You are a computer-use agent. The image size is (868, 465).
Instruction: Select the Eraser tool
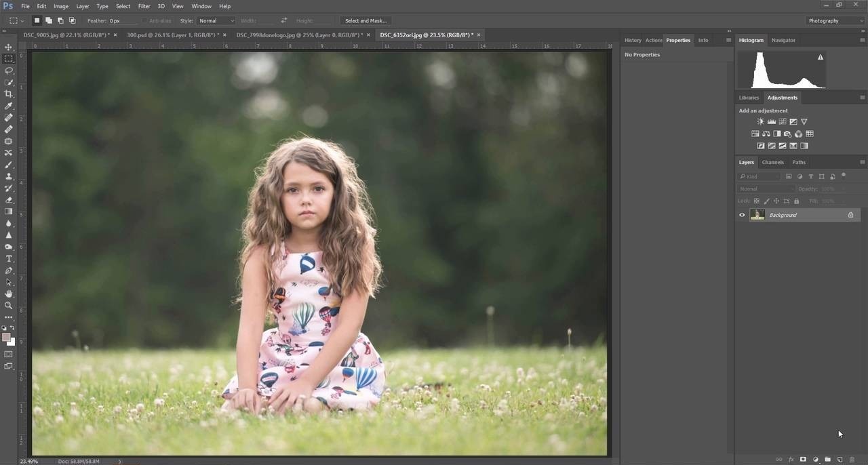pos(9,200)
